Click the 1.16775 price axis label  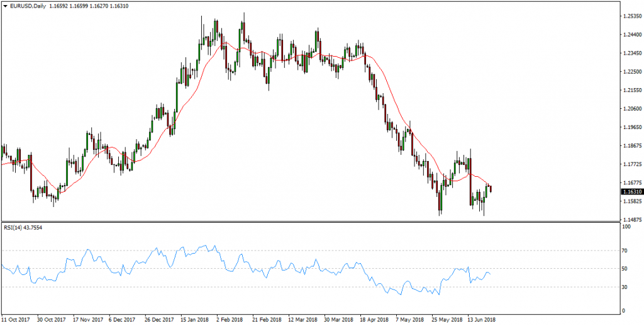pos(632,183)
